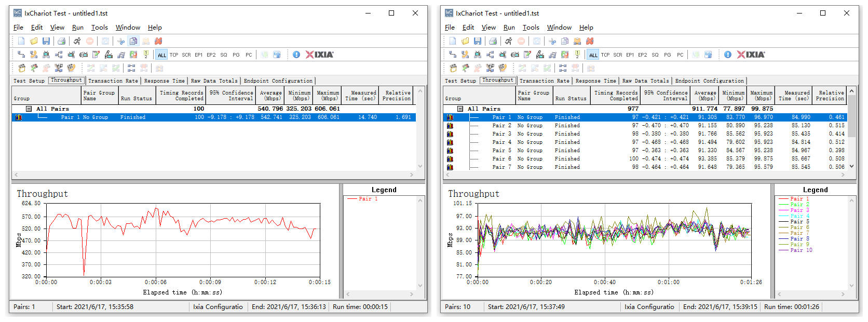Viewport: 868px width, 322px height.
Task: Click Average (Mbps) column header, left window
Action: click(x=271, y=95)
